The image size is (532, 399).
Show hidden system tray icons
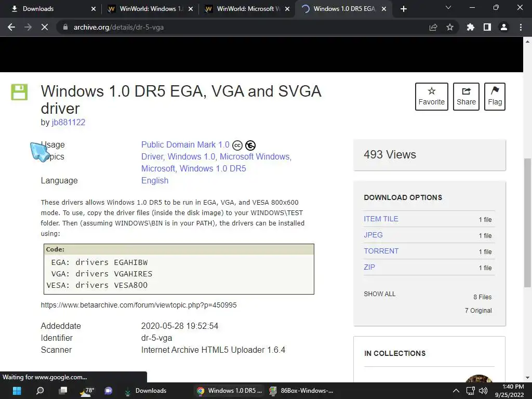456,391
